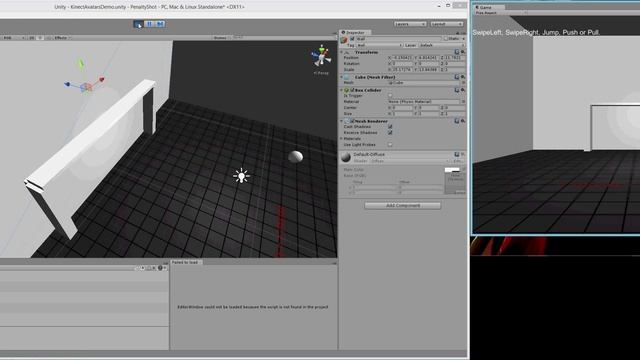Viewport: 640px width, 360px height.
Task: Collapse the Box Collider component
Action: click(x=342, y=90)
